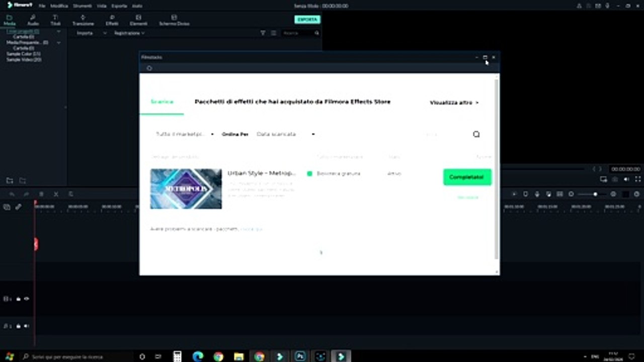644x362 pixels.
Task: Click the redo arrow in the timeline toolbar
Action: click(27, 194)
